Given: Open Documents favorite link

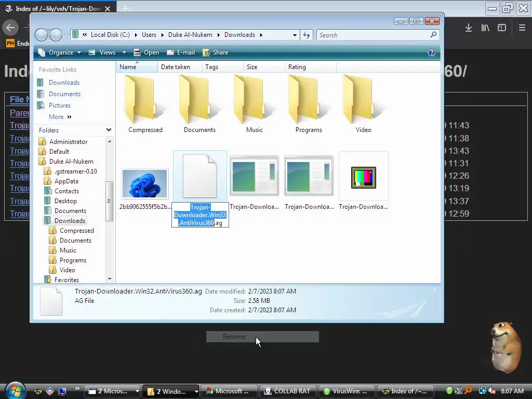Looking at the screenshot, I should pyautogui.click(x=64, y=94).
